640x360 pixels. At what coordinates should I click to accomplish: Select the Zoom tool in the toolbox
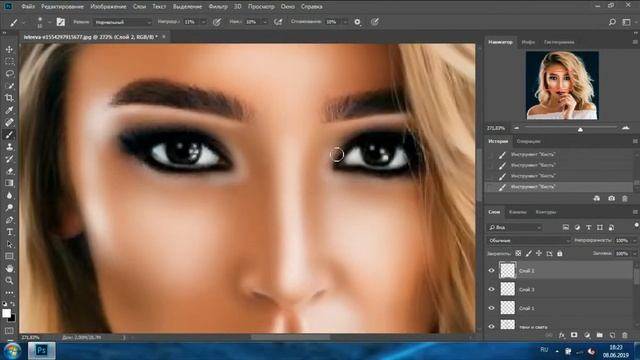[9, 281]
